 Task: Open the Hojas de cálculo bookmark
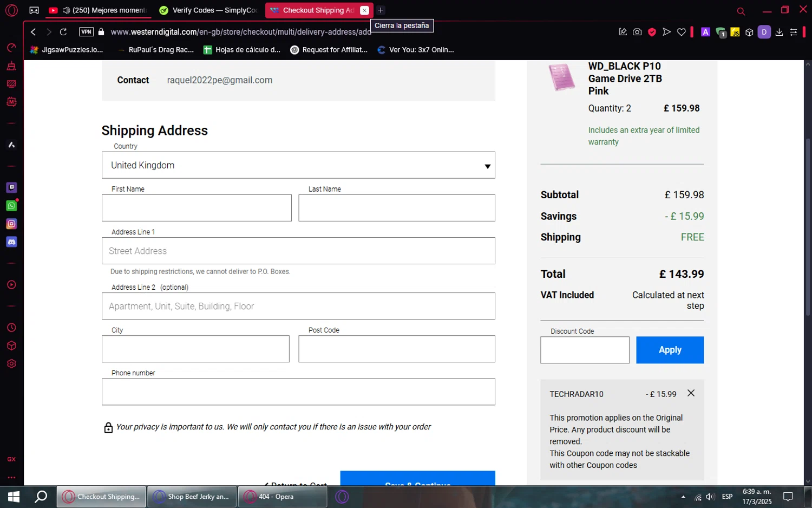pos(242,50)
